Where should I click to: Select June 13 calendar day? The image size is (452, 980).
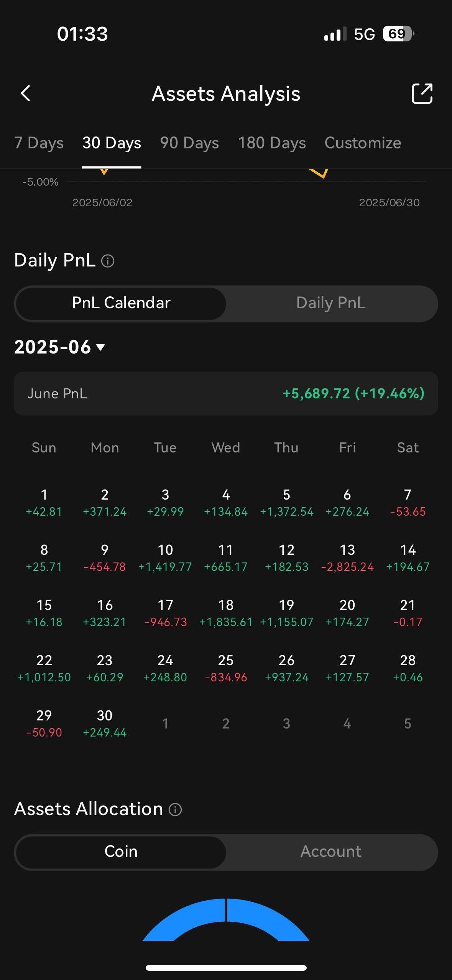(x=347, y=557)
